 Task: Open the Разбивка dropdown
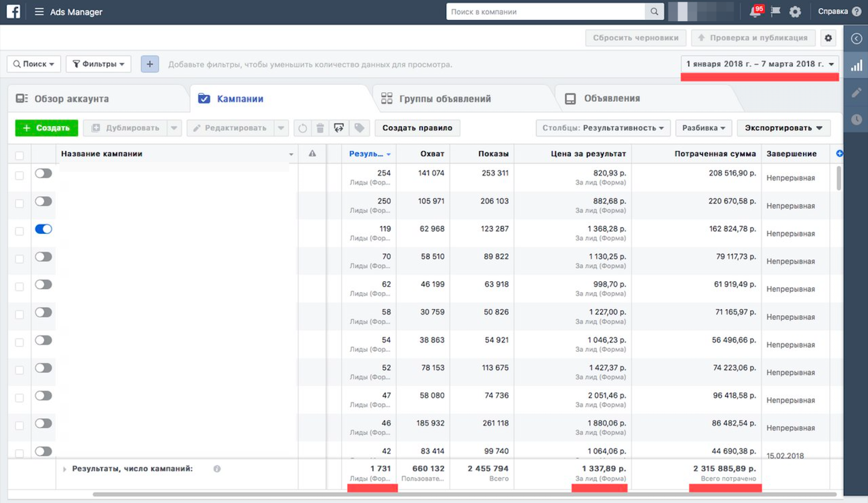[703, 128]
